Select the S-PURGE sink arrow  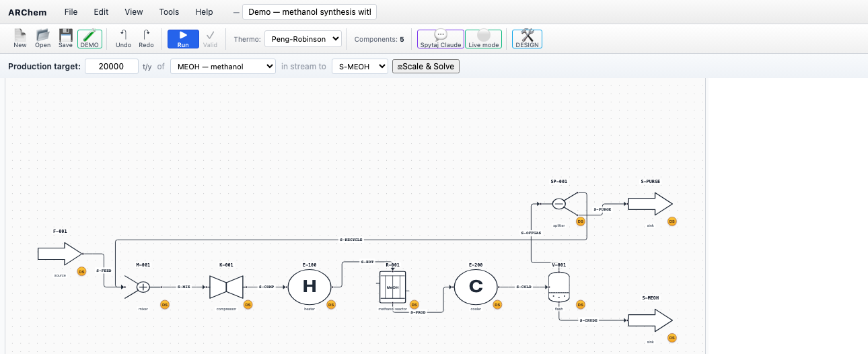point(650,203)
